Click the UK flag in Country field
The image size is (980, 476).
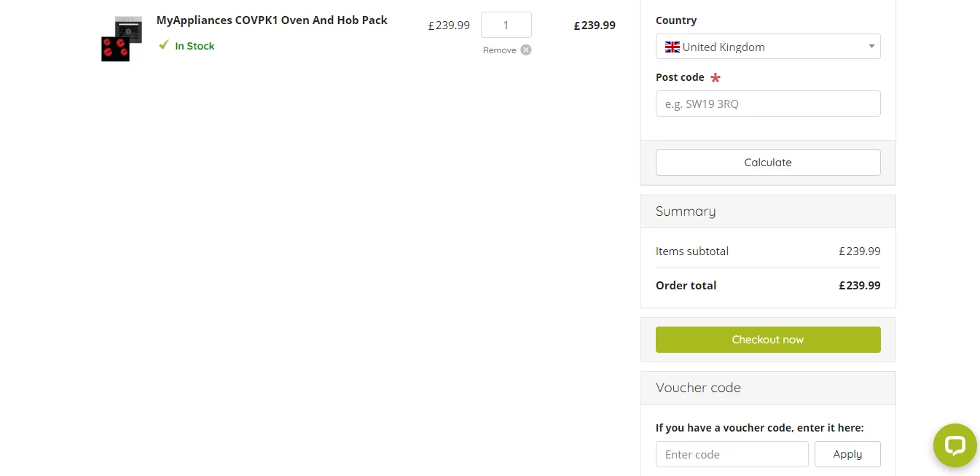point(672,47)
